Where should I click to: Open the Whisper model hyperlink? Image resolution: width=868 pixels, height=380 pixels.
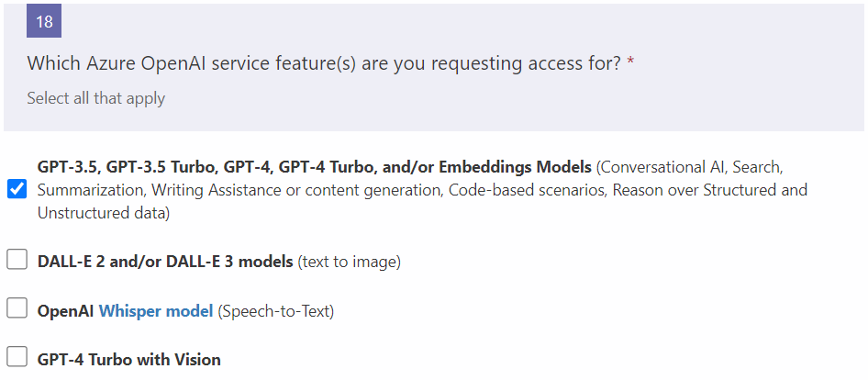[x=156, y=311]
